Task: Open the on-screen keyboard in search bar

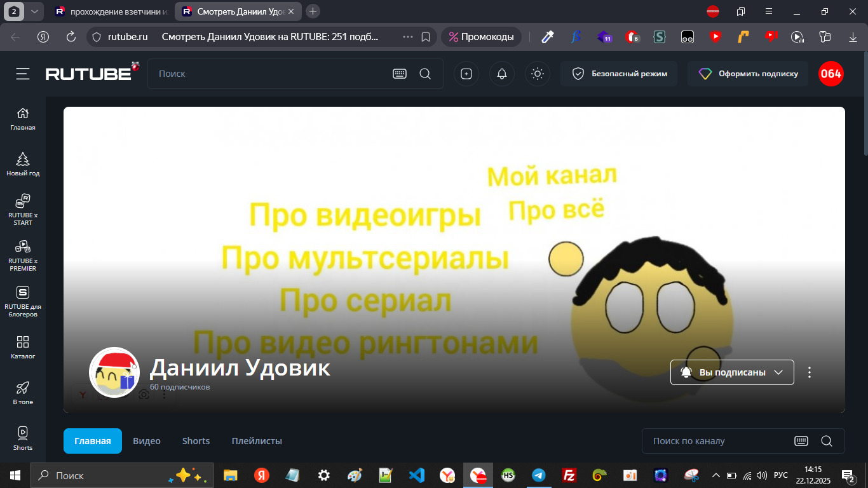Action: click(399, 74)
